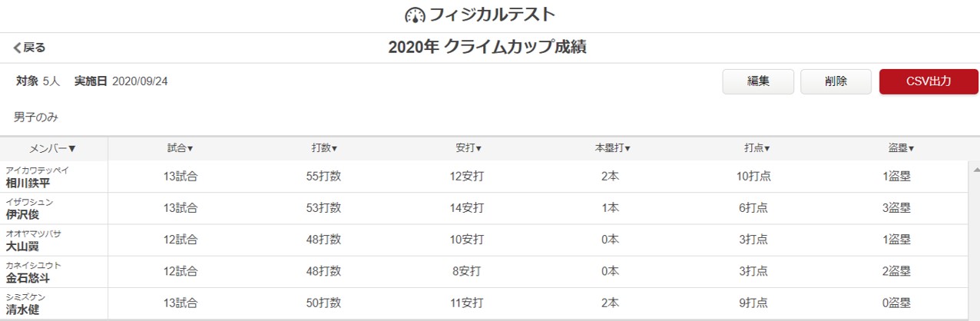Sort table by 本塁打 column
The image size is (980, 321).
pyautogui.click(x=612, y=148)
